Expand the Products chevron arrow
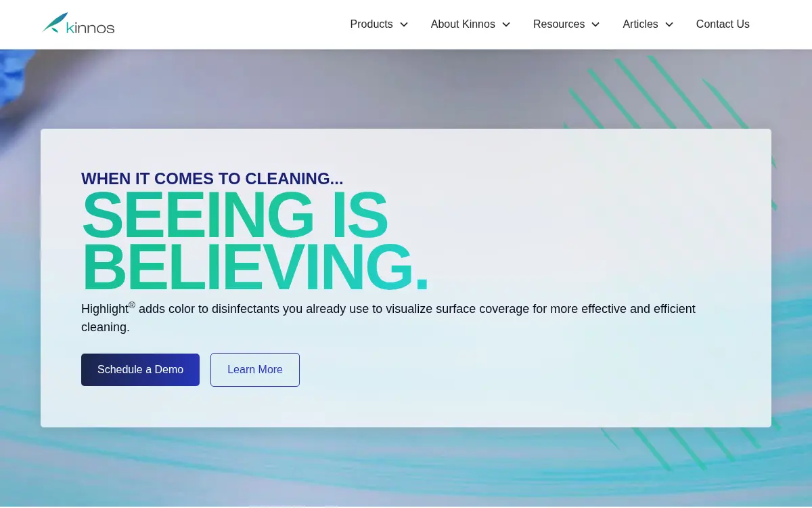This screenshot has width=812, height=508. 404,24
